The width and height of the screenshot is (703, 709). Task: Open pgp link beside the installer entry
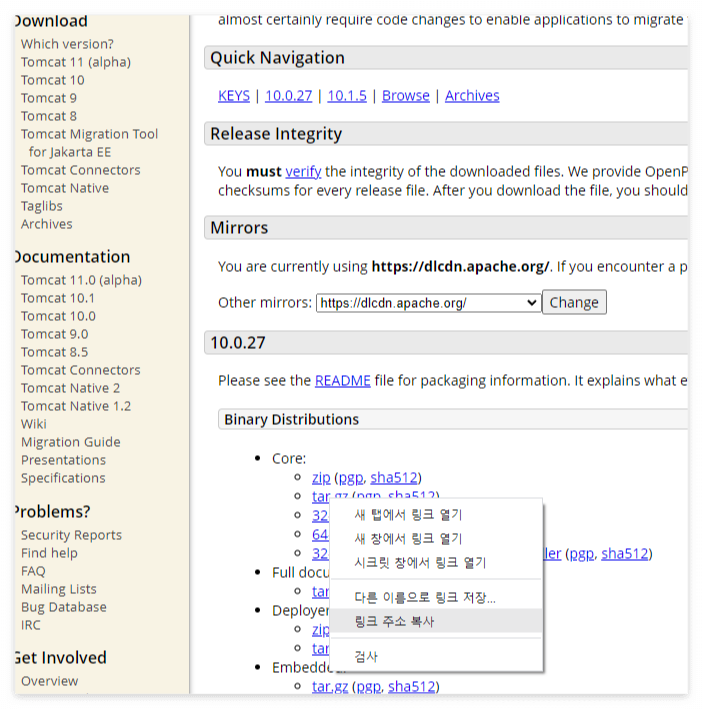581,554
